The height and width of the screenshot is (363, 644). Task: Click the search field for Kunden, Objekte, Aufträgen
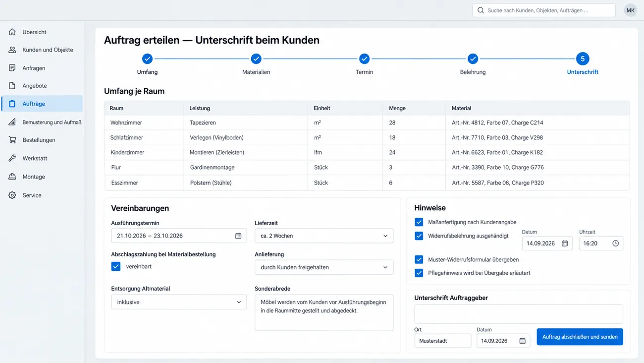(544, 10)
